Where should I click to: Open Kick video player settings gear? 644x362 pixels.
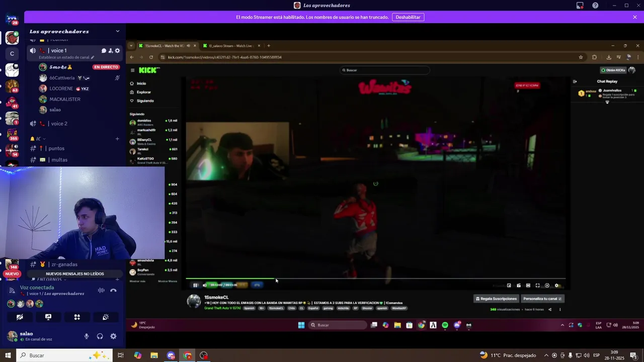tap(556, 286)
